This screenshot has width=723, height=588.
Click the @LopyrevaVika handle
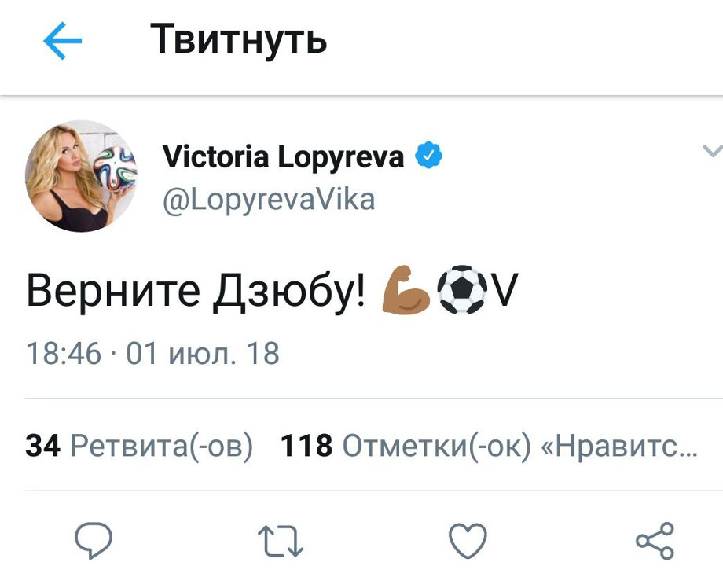pyautogui.click(x=268, y=200)
